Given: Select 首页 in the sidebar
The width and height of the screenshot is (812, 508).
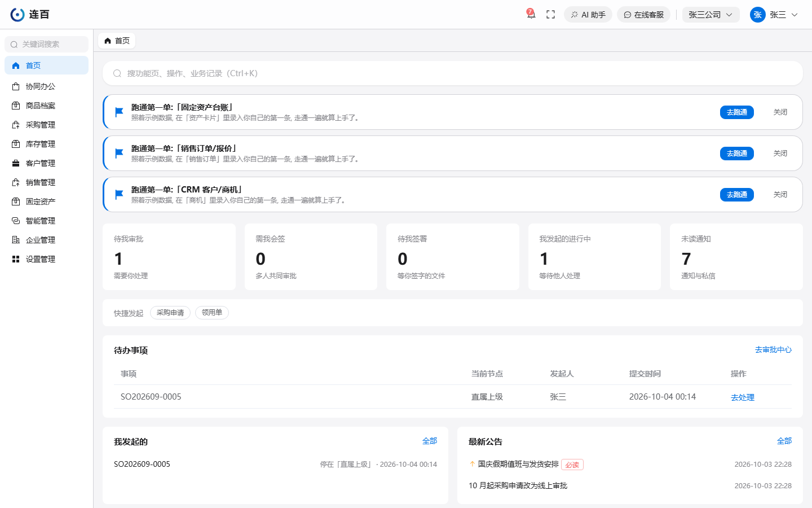Looking at the screenshot, I should pos(47,65).
